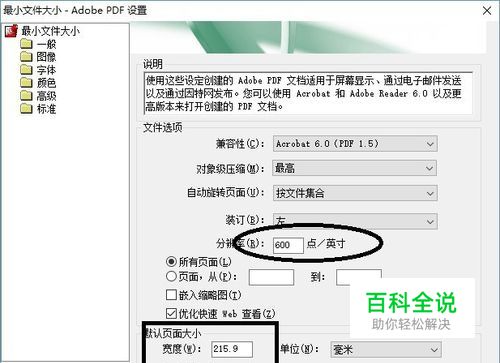Click the 页面 从 start page field
The height and width of the screenshot is (363, 500).
pyautogui.click(x=271, y=277)
